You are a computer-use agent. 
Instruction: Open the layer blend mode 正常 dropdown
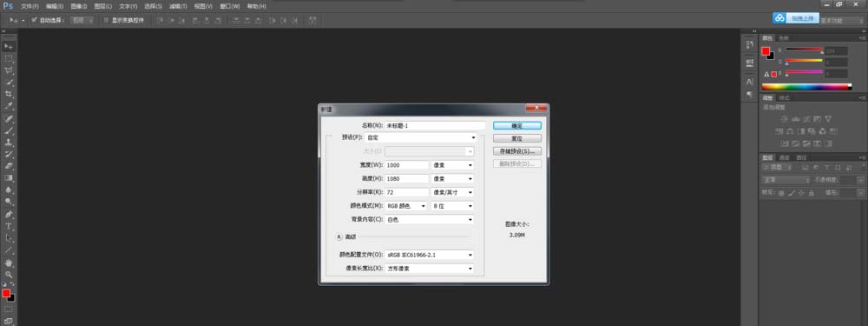click(786, 180)
